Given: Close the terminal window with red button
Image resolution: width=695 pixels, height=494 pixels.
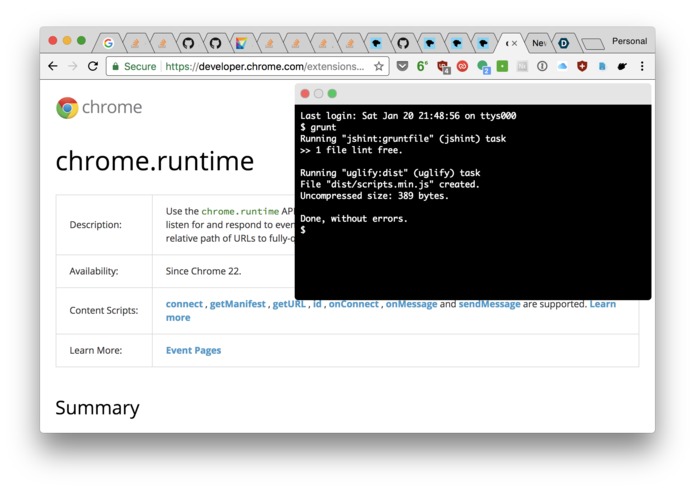Looking at the screenshot, I should click(305, 93).
